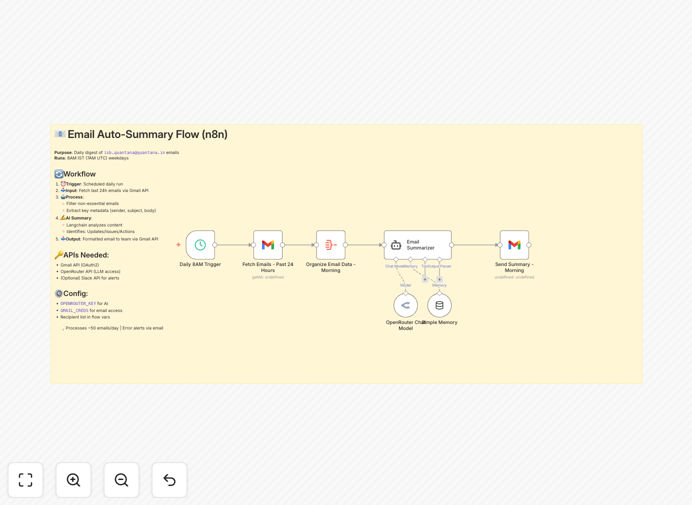The width and height of the screenshot is (692, 505).
Task: Reset the canvas zoom with the undo arrow
Action: 169,480
